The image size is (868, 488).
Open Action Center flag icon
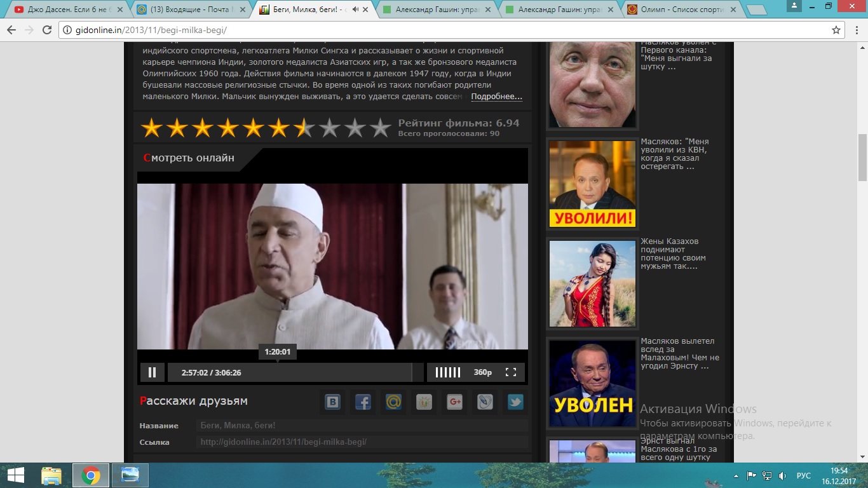click(752, 475)
